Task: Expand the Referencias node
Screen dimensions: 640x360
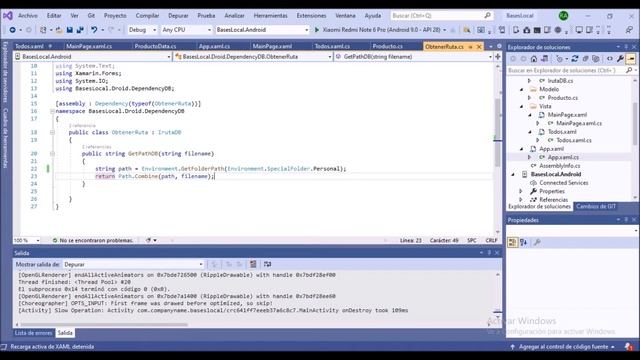Action: (521, 200)
